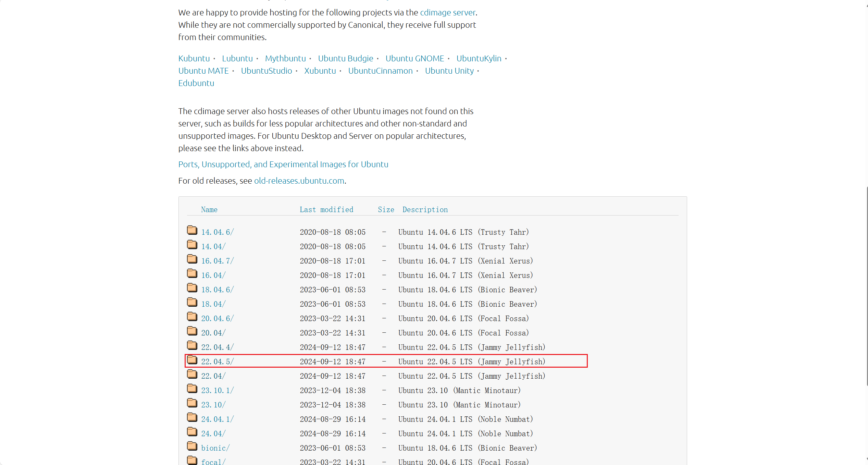Viewport: 868px width, 465px height.
Task: Sort listing by Size column header
Action: pos(386,210)
